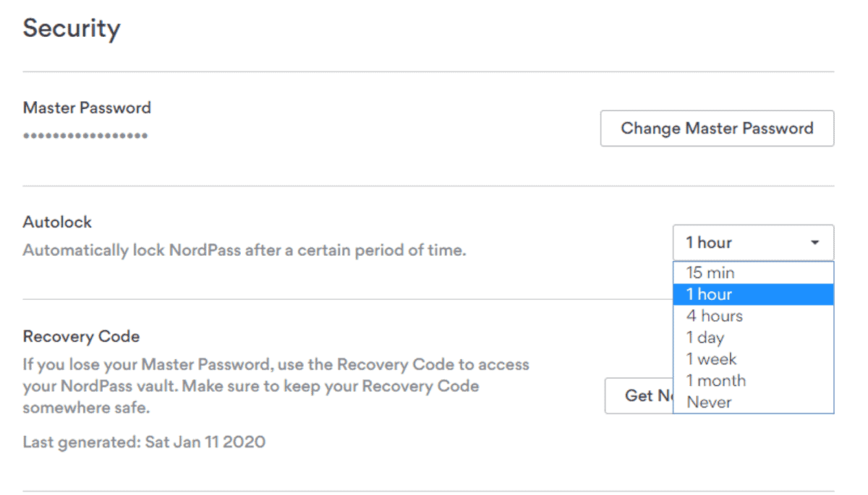Click the Master Password label
Viewport: 868px width, 495px height.
(88, 108)
